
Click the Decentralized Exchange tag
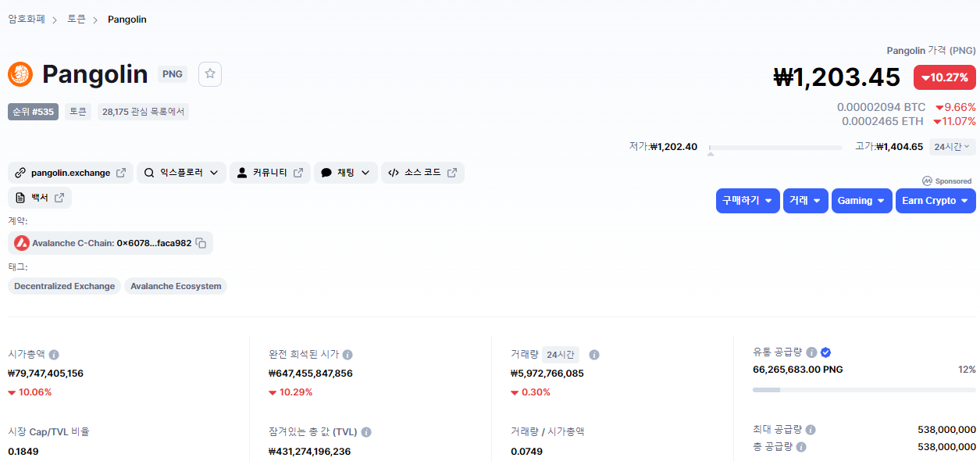tap(64, 286)
